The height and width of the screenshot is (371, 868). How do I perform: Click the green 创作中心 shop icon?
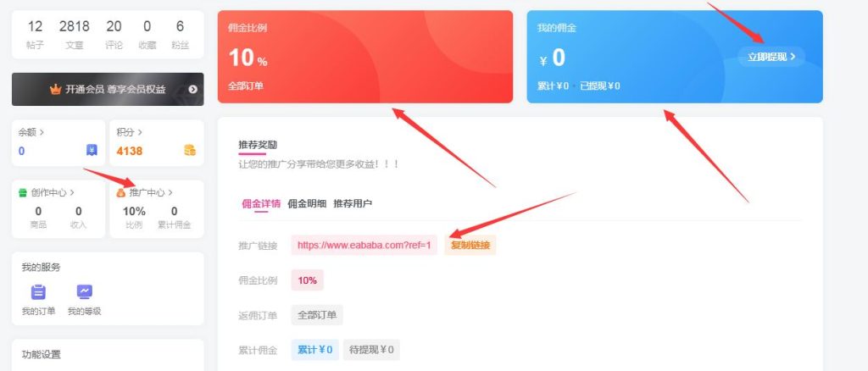tap(23, 192)
